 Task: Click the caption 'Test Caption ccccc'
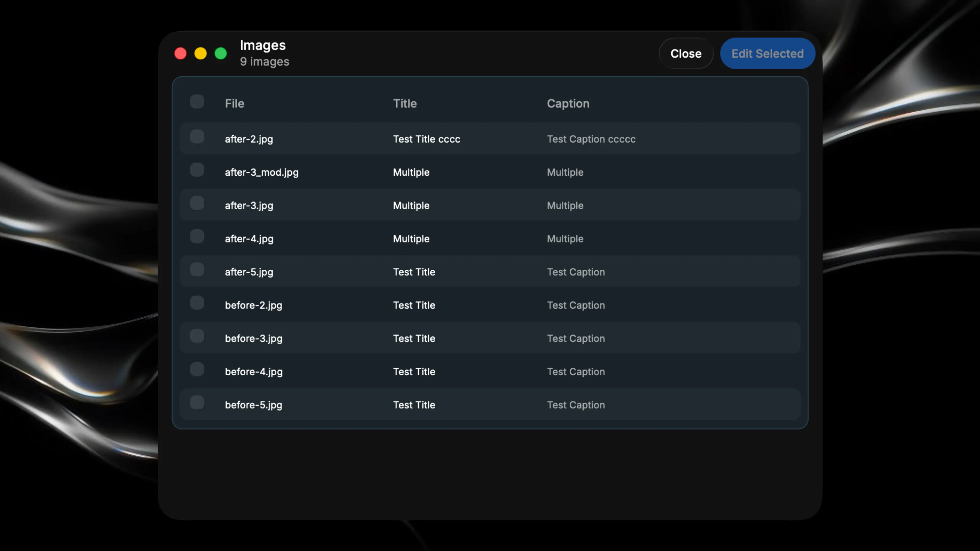591,139
